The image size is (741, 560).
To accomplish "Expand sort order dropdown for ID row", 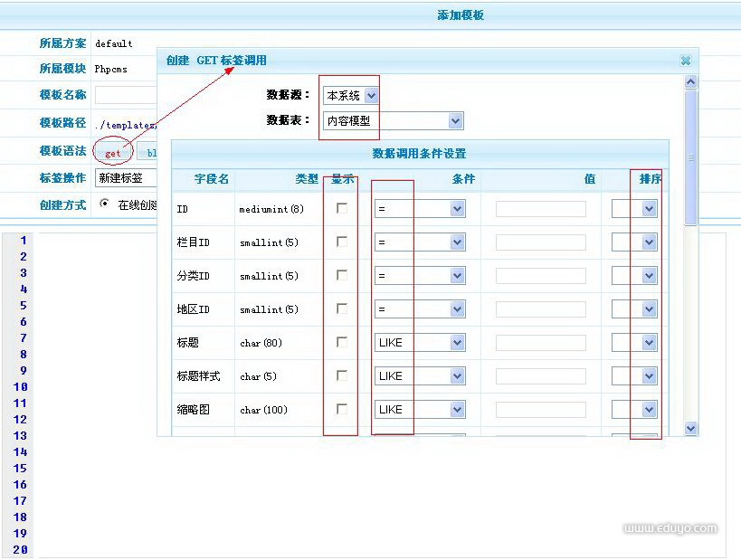I will [634, 209].
